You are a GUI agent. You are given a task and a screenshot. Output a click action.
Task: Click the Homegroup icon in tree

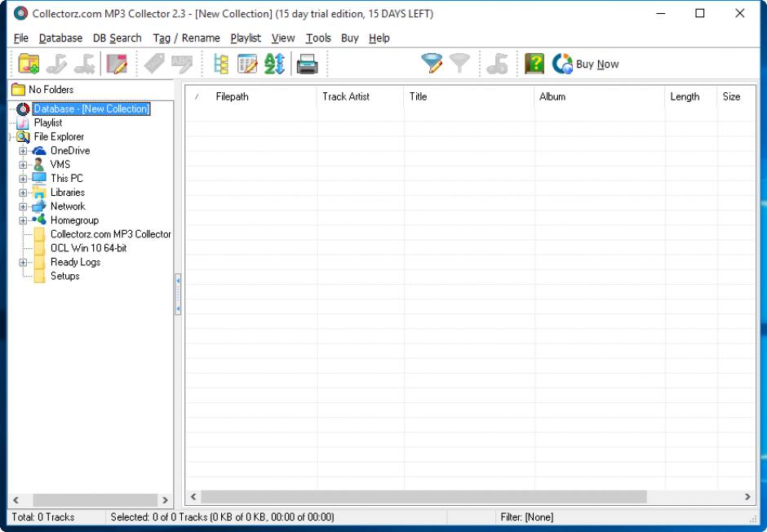(39, 219)
